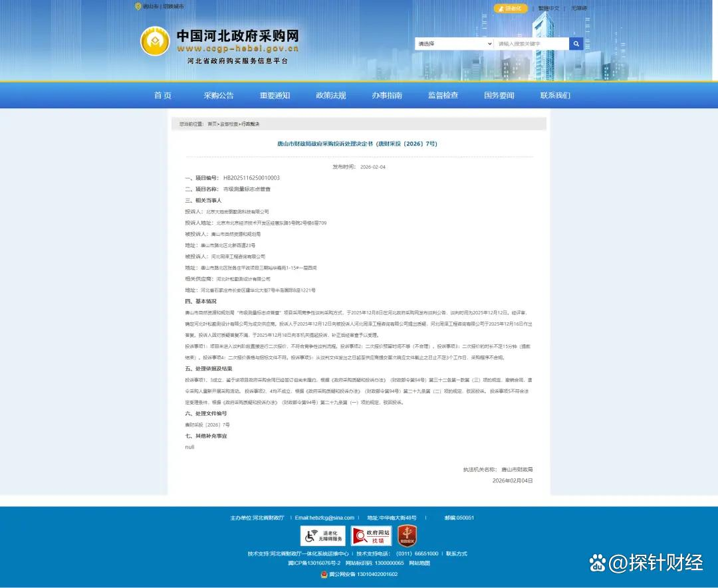Expand the 请选择 search category dropdown

pyautogui.click(x=453, y=44)
